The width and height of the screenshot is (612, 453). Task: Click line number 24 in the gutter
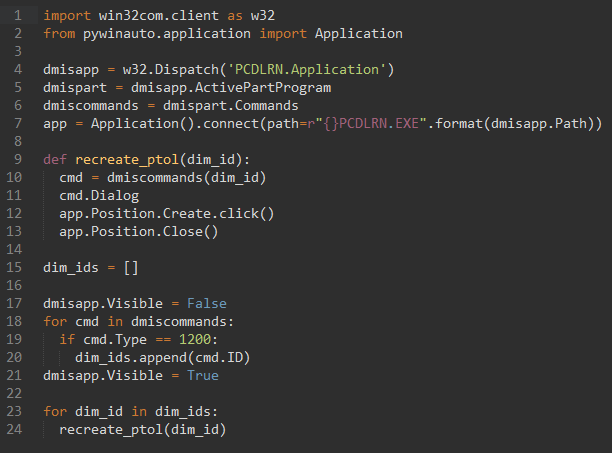tap(14, 430)
